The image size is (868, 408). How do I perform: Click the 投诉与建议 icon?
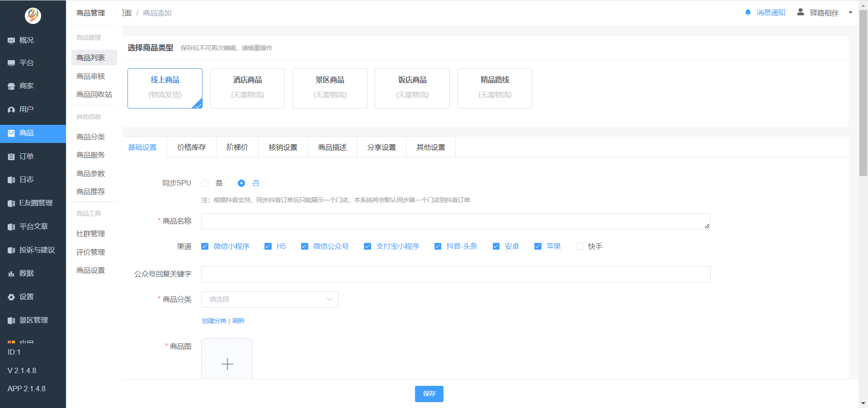11,250
